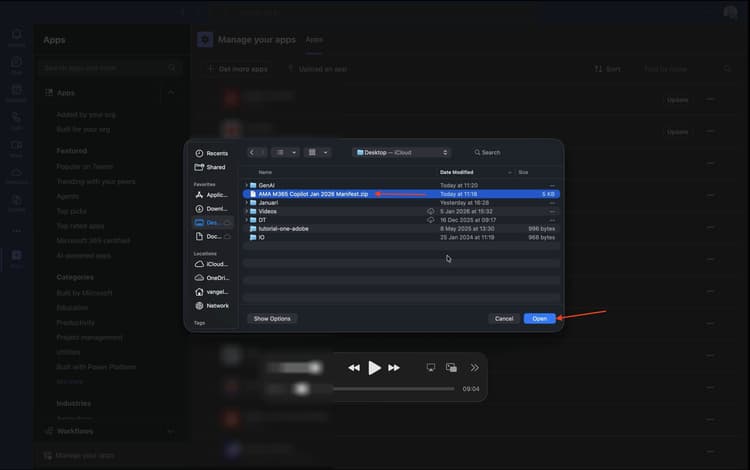This screenshot has height=470, width=750.
Task: Enable picture-in-picture in the video controls
Action: tap(451, 367)
